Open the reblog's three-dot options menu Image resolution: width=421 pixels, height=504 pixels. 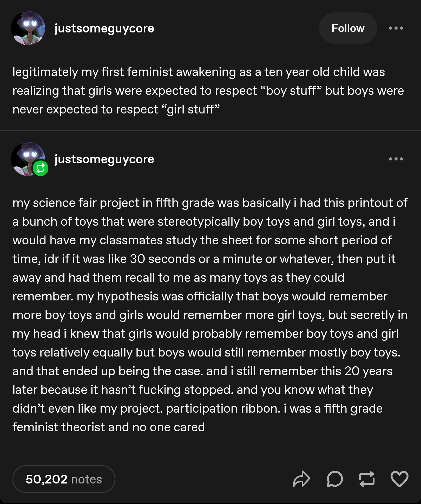tap(396, 159)
